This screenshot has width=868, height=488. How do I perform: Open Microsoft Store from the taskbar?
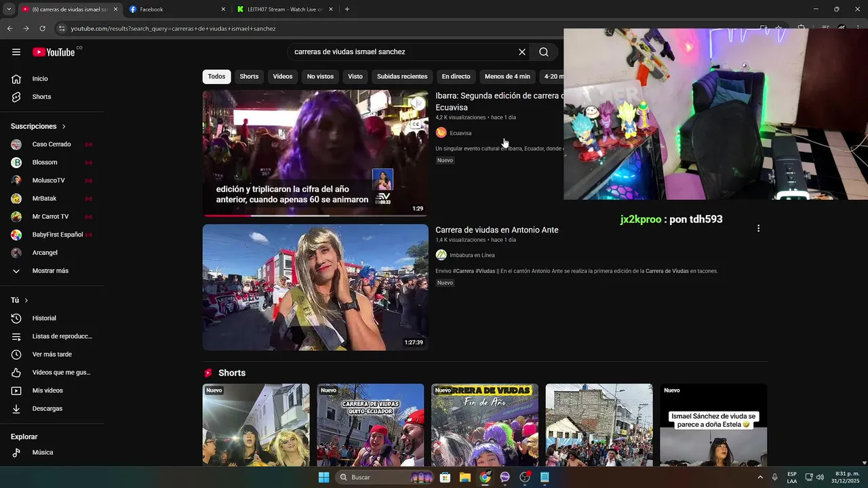pyautogui.click(x=445, y=477)
